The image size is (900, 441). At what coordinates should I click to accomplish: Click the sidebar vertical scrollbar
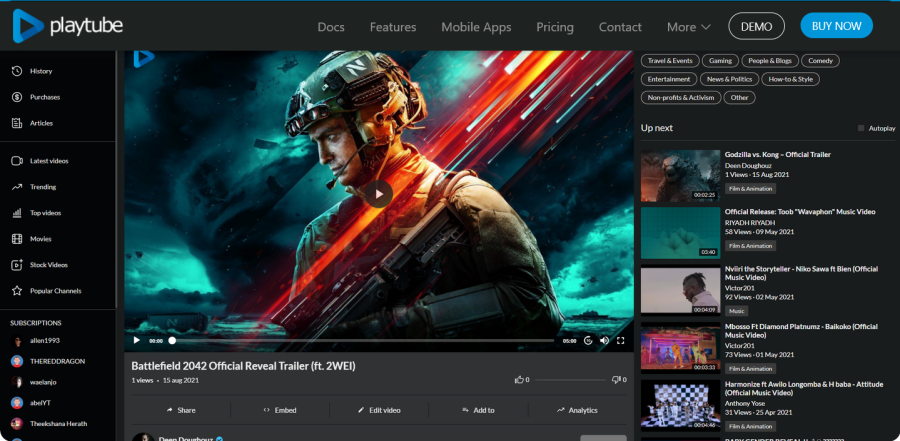coord(117,179)
